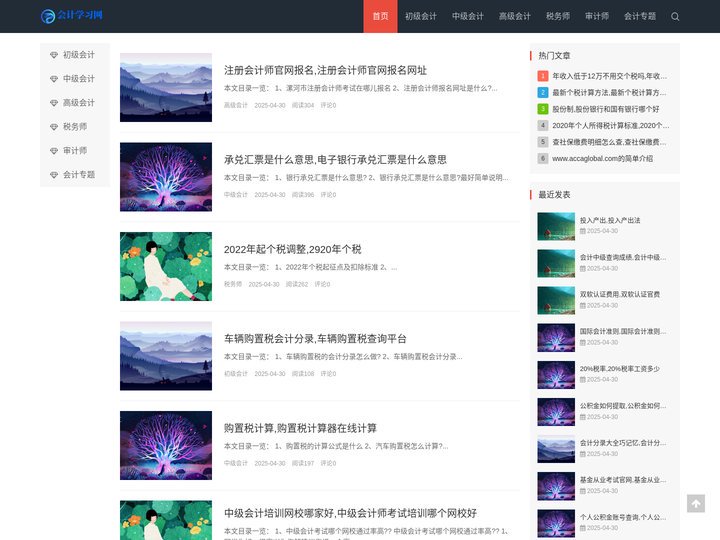
Task: Click the diamond icon beside 会计专题 in sidebar
Action: pyautogui.click(x=54, y=175)
